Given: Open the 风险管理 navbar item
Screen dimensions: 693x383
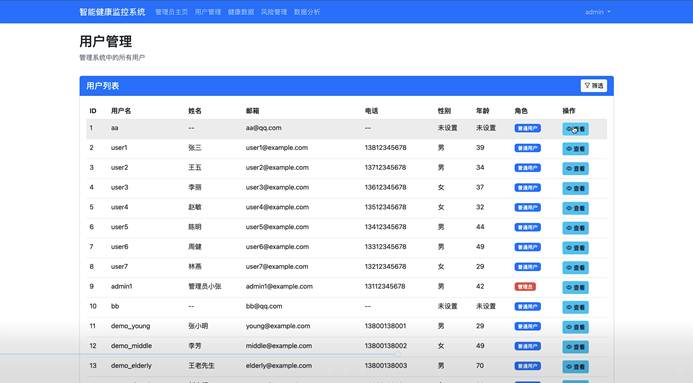Looking at the screenshot, I should pos(274,12).
